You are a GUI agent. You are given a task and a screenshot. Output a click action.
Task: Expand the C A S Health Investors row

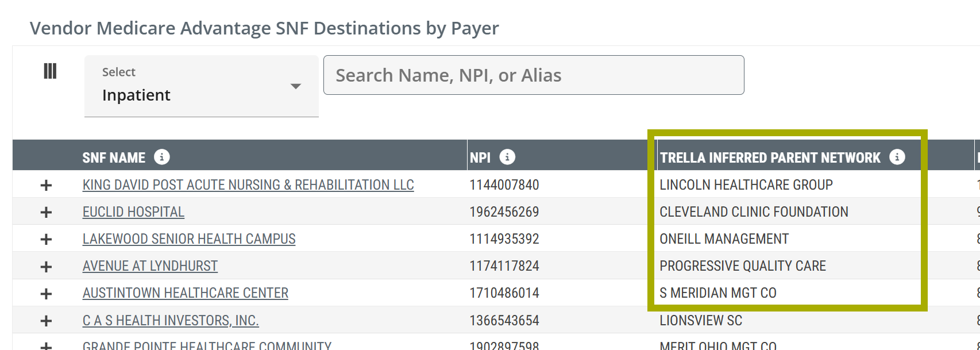(46, 321)
